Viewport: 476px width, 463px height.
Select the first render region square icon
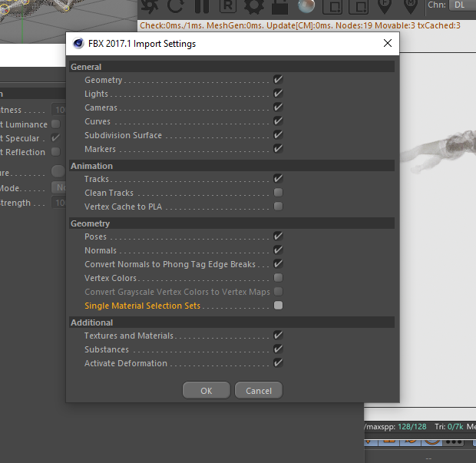coord(332,7)
